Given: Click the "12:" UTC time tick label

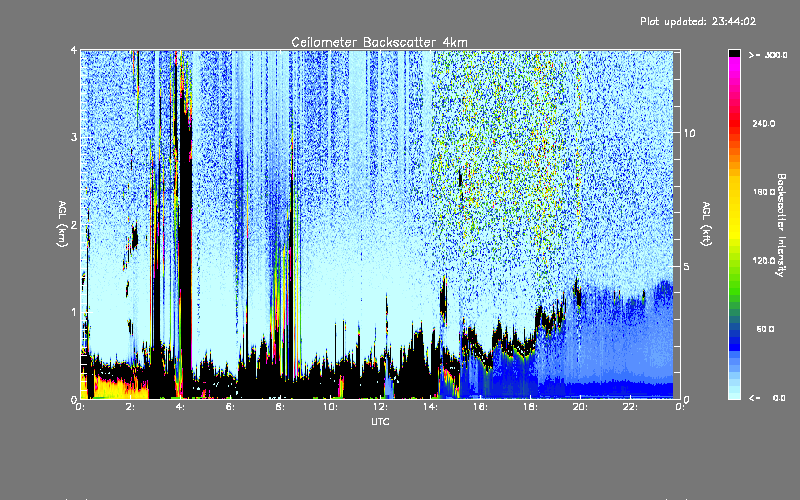Looking at the screenshot, I should click(x=380, y=407).
